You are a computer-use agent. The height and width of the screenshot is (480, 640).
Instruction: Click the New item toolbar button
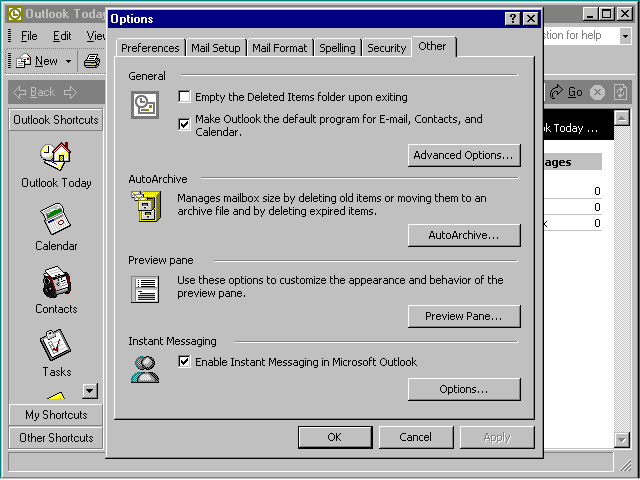(x=37, y=61)
